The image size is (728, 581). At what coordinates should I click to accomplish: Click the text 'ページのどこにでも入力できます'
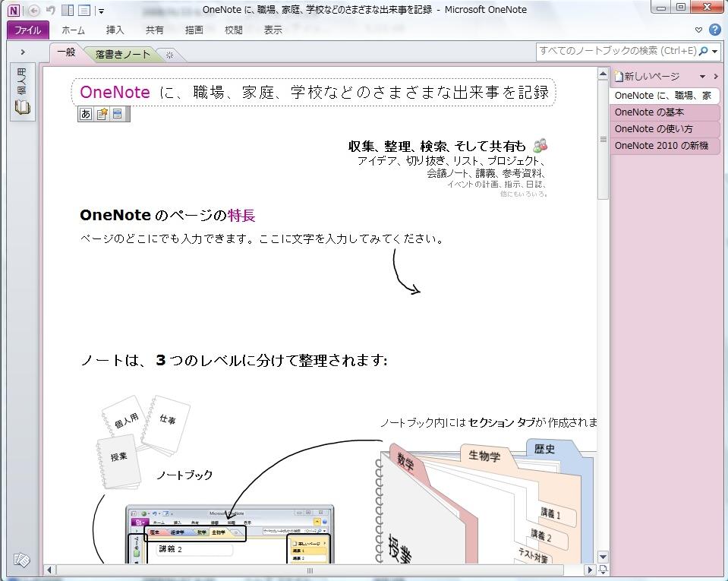163,239
